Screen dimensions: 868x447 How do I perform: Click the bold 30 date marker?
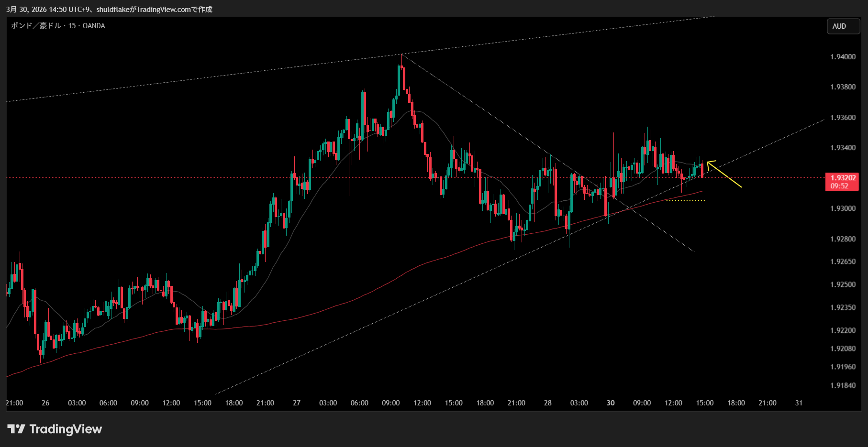[611, 403]
